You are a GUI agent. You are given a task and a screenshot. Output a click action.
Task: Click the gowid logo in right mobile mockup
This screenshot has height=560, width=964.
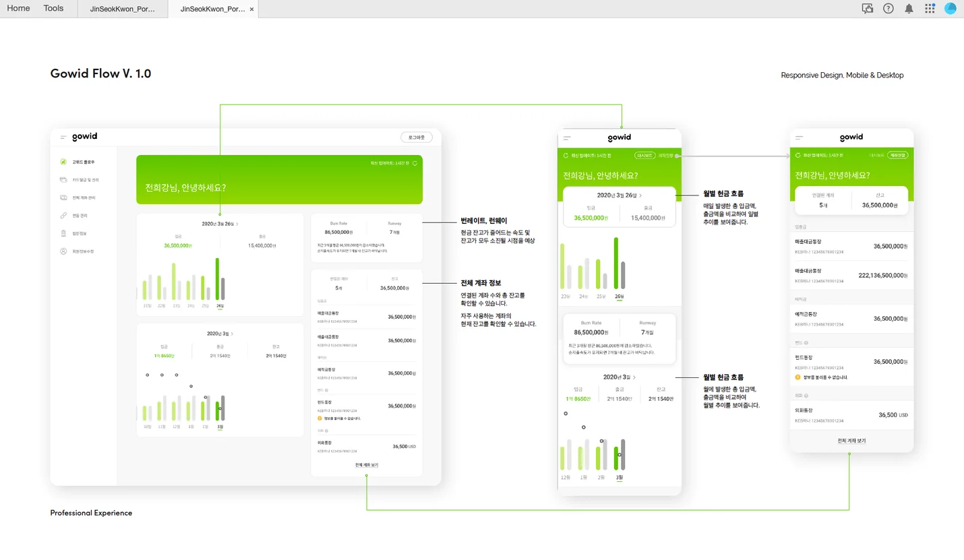pos(851,137)
